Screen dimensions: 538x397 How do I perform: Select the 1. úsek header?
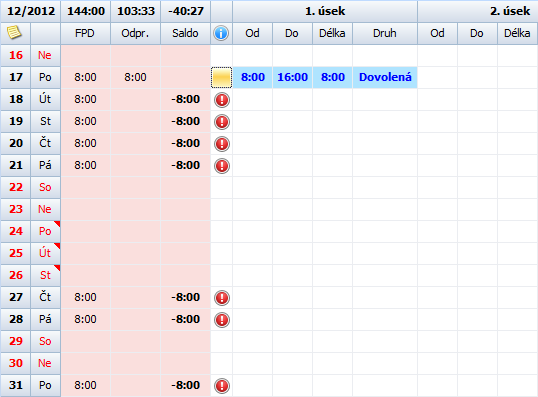pyautogui.click(x=325, y=11)
